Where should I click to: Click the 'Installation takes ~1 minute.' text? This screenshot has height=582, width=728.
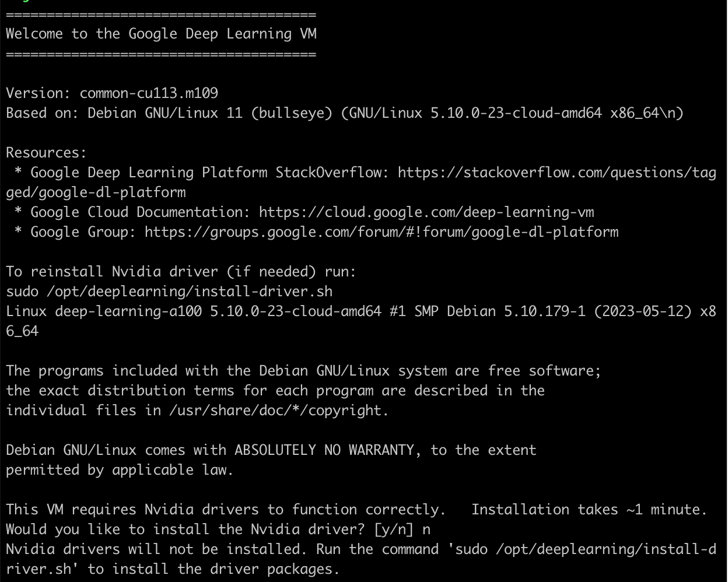coord(589,510)
